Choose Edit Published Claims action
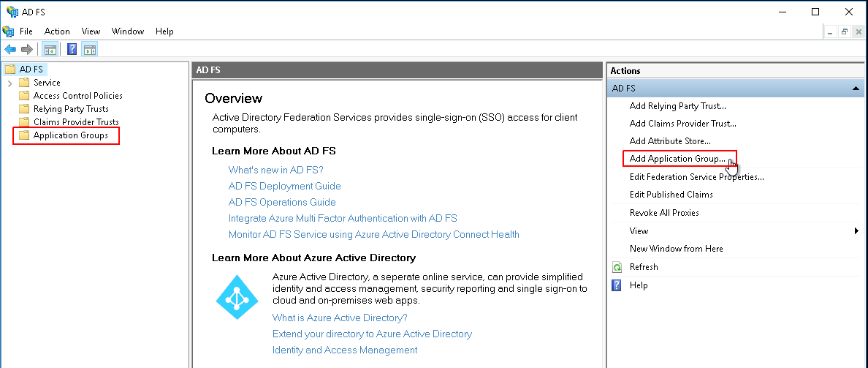Image resolution: width=868 pixels, height=368 pixels. click(671, 195)
